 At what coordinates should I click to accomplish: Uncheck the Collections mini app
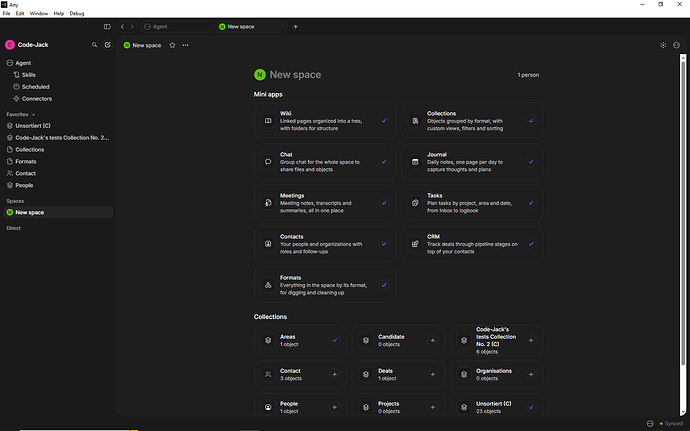tap(531, 121)
